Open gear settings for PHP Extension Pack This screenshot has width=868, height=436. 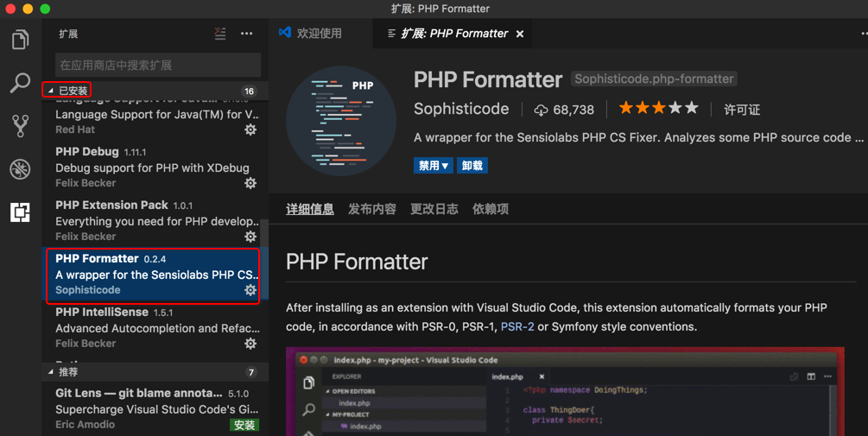coord(250,237)
